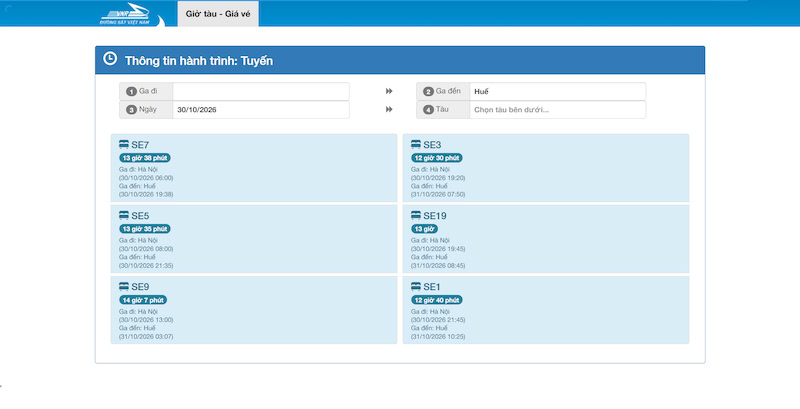Select the SE3 train icon
The height and width of the screenshot is (409, 800).
[416, 145]
